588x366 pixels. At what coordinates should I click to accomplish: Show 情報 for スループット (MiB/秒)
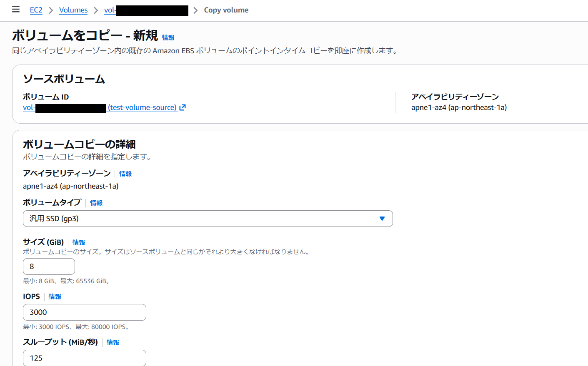coord(113,342)
